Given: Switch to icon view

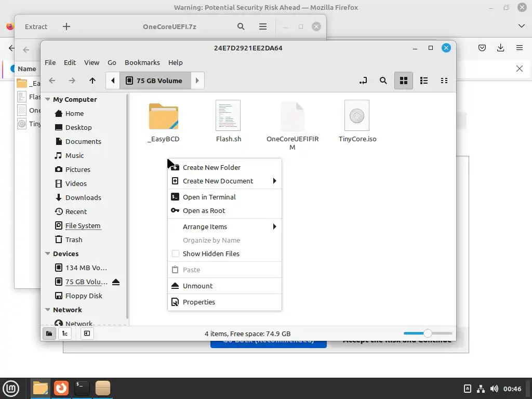Looking at the screenshot, I should pyautogui.click(x=403, y=81).
